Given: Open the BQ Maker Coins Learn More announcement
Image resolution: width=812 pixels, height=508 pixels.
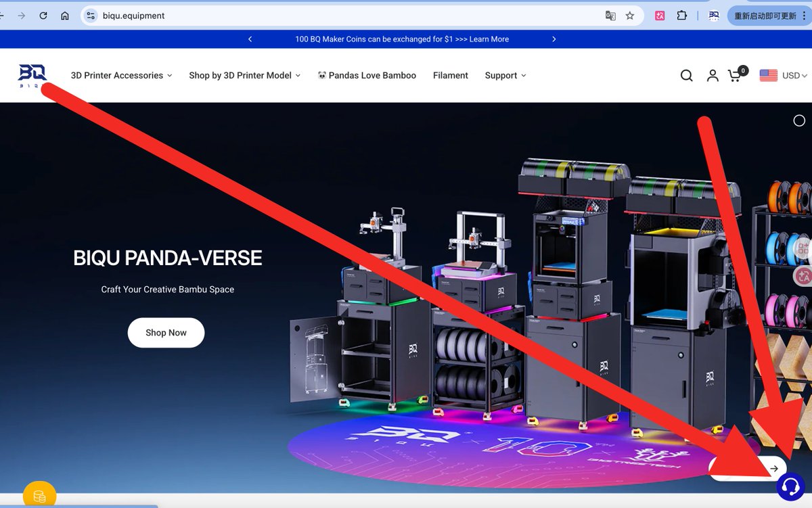Looking at the screenshot, I should point(402,39).
